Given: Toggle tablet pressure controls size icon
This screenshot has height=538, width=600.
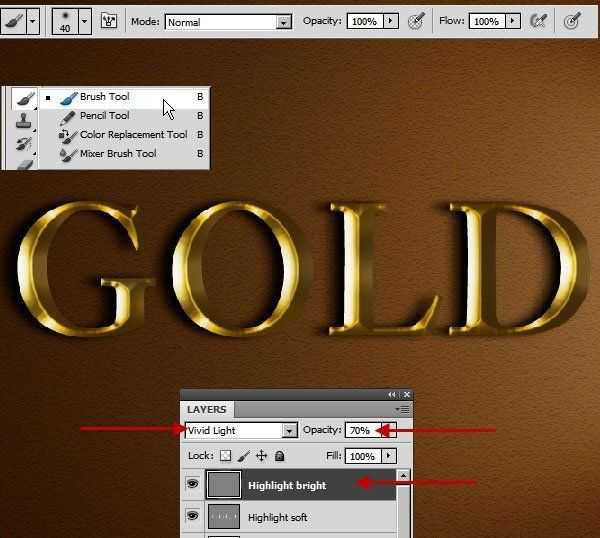Looking at the screenshot, I should tap(572, 21).
